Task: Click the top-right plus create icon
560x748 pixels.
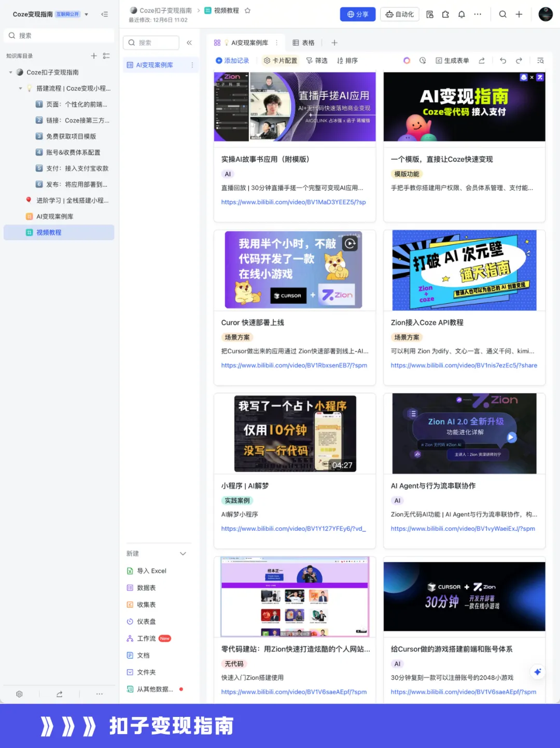Action: point(519,15)
